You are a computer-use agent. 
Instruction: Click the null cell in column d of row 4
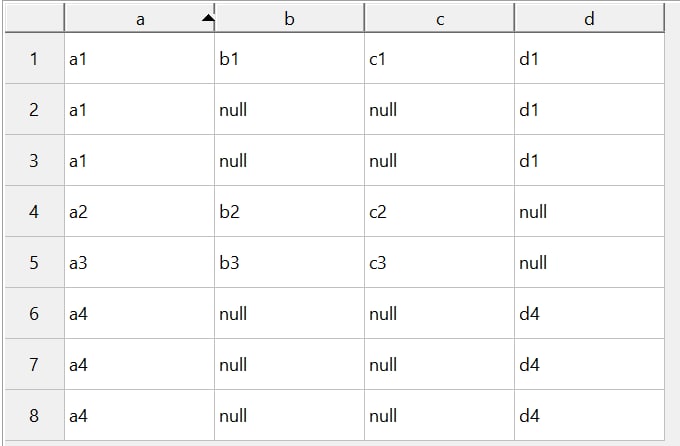[x=589, y=212]
